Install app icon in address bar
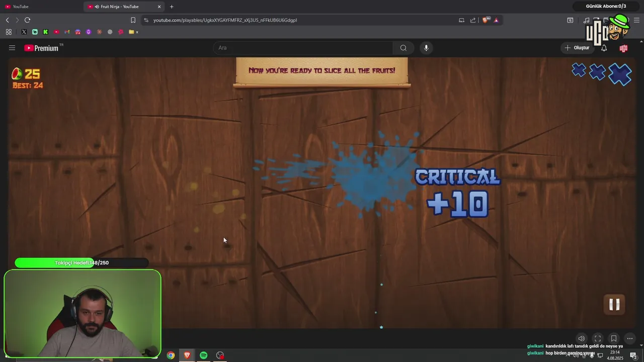The image size is (644, 362). coord(461,20)
